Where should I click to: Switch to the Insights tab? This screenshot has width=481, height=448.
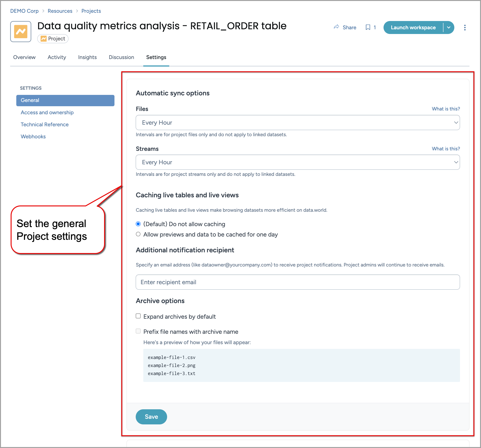pos(87,57)
